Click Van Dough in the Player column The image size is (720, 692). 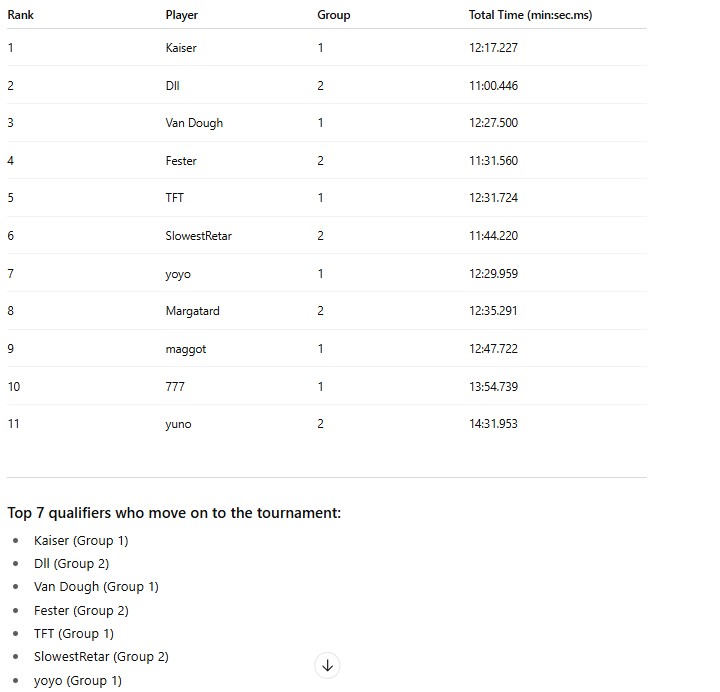click(x=194, y=123)
